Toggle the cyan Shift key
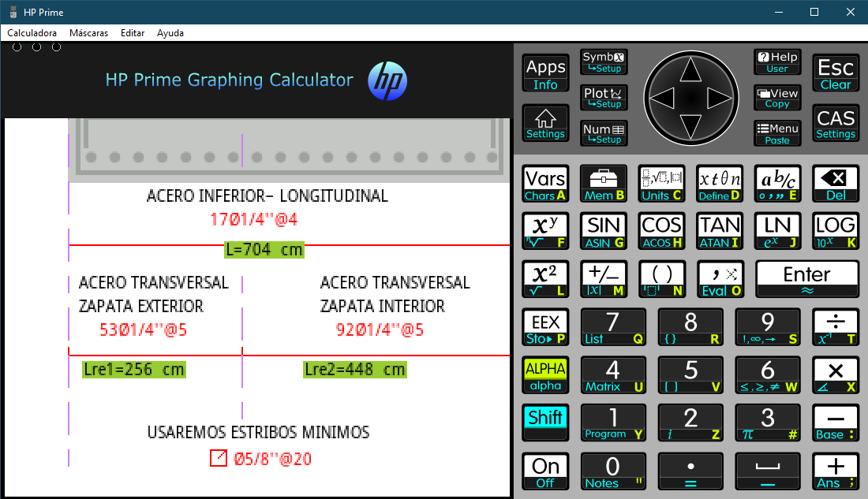 click(x=545, y=423)
